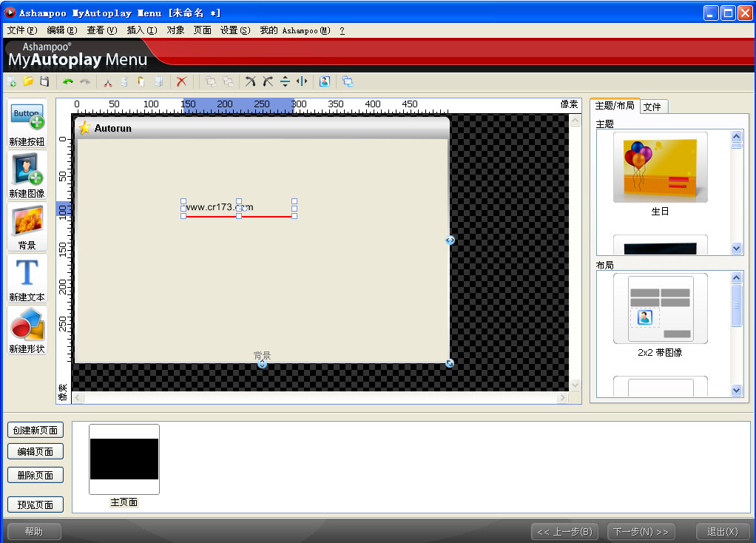Select the 主页面 page thumbnail
Image resolution: width=756 pixels, height=543 pixels.
(124, 459)
